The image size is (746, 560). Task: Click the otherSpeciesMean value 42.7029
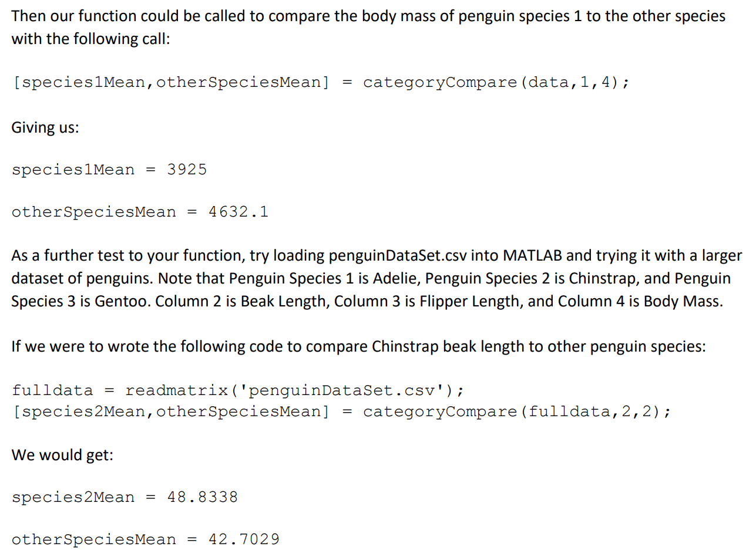(x=244, y=539)
